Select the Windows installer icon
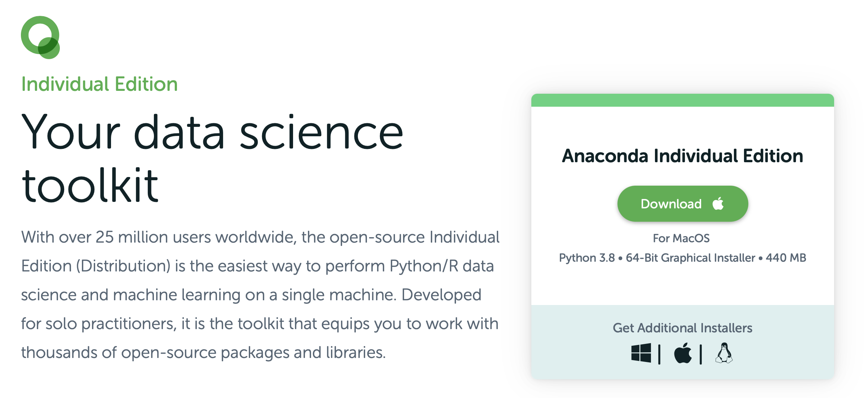The height and width of the screenshot is (398, 868). 641,353
